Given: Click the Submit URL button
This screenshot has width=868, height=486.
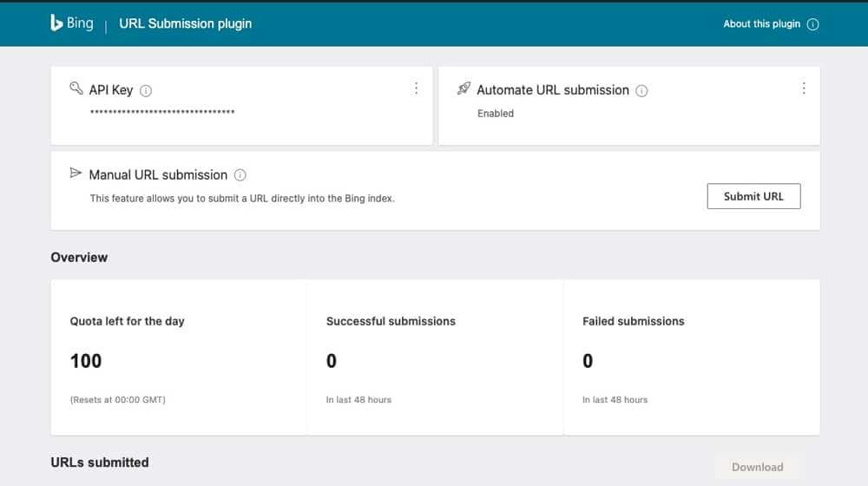Looking at the screenshot, I should pos(753,196).
